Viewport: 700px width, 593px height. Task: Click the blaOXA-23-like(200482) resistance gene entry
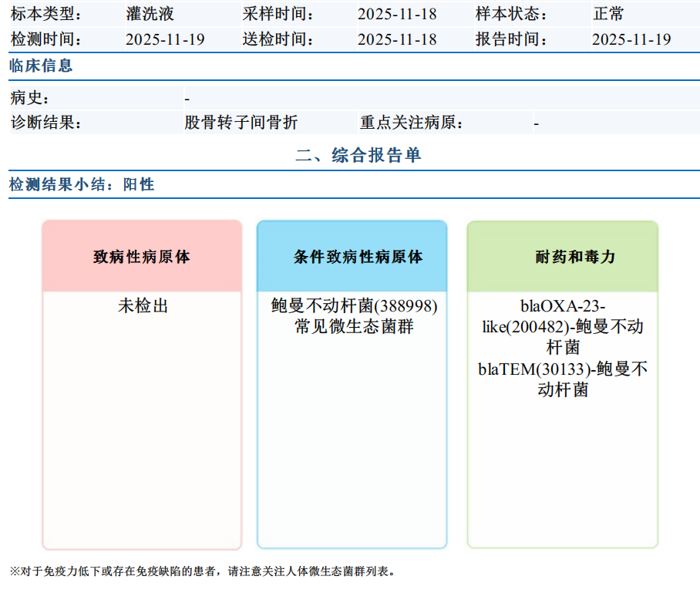click(563, 326)
